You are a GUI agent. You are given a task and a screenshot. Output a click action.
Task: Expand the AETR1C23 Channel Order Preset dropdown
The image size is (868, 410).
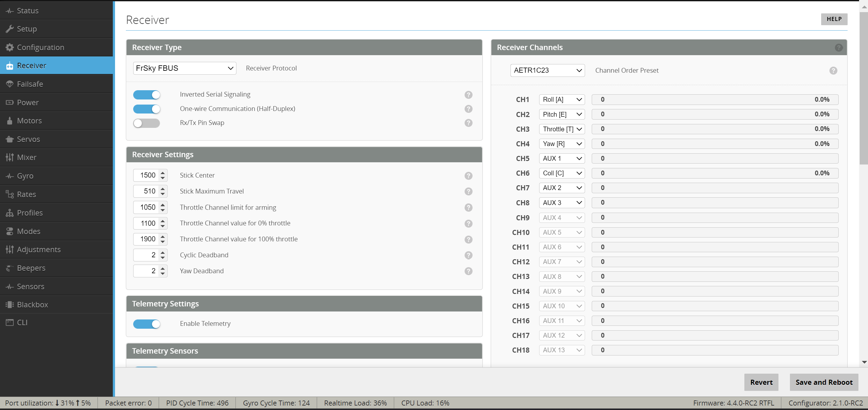coord(547,70)
